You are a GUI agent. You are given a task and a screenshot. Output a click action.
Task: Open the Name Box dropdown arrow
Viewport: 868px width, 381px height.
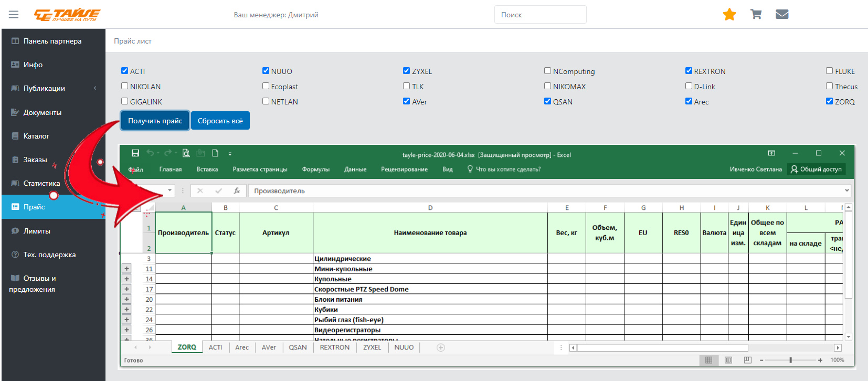[170, 191]
